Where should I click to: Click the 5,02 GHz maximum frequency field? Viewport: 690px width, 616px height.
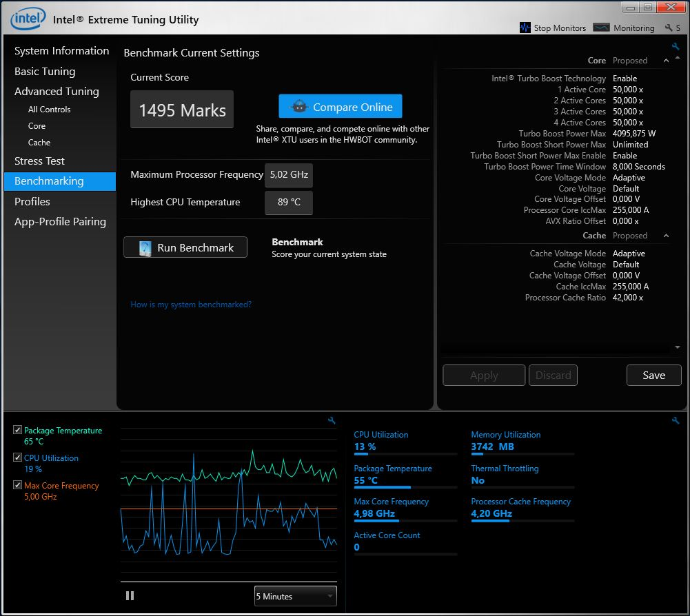(x=289, y=175)
